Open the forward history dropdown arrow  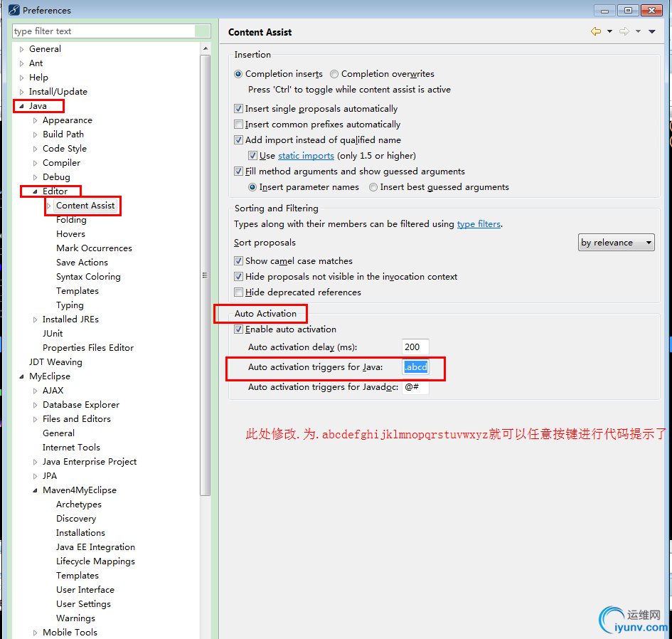point(638,31)
